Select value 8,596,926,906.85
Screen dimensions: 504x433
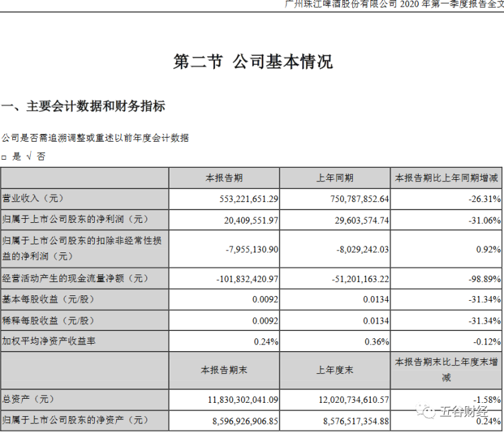pyautogui.click(x=245, y=421)
